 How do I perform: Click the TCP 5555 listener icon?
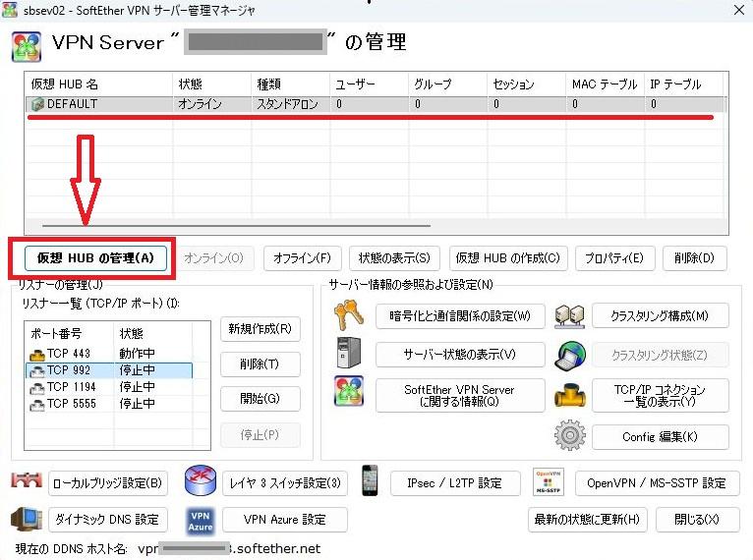(37, 405)
